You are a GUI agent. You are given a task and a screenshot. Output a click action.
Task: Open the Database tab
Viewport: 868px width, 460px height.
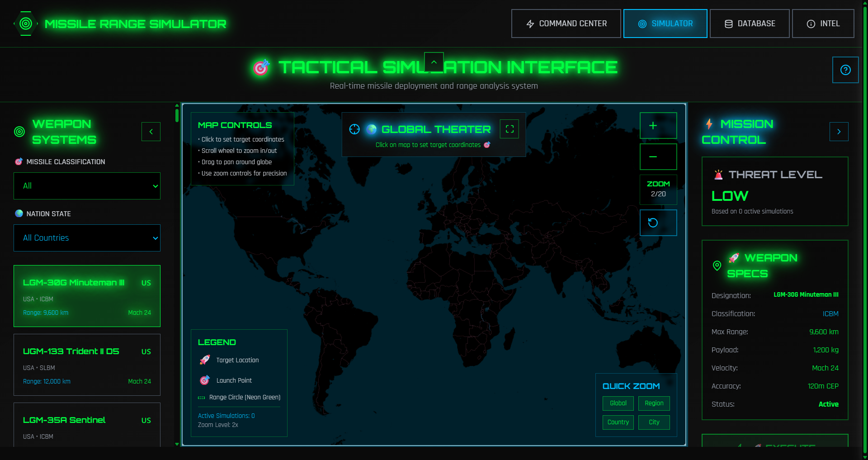[x=750, y=24]
